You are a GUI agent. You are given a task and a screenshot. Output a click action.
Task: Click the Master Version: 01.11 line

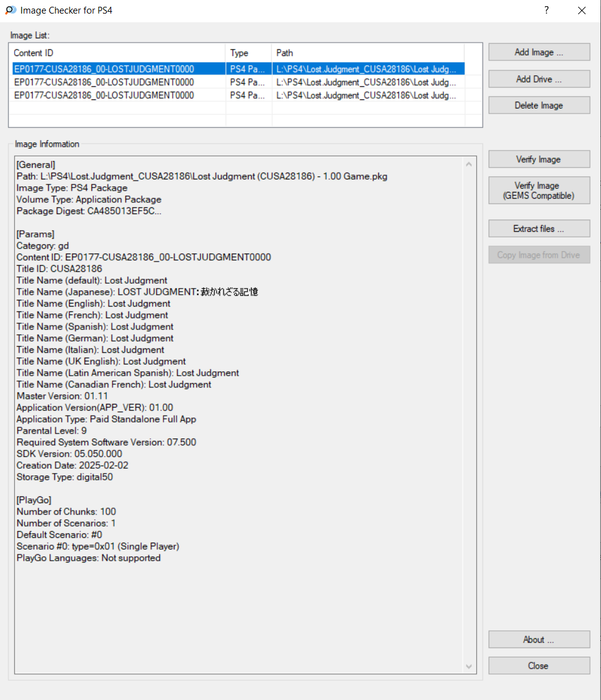tap(62, 396)
